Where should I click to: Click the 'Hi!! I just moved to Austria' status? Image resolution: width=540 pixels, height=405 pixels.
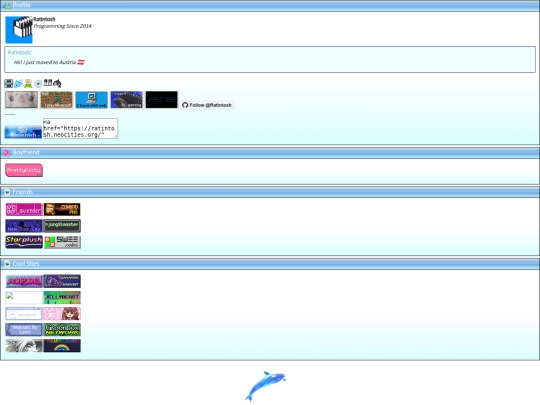pyautogui.click(x=45, y=62)
